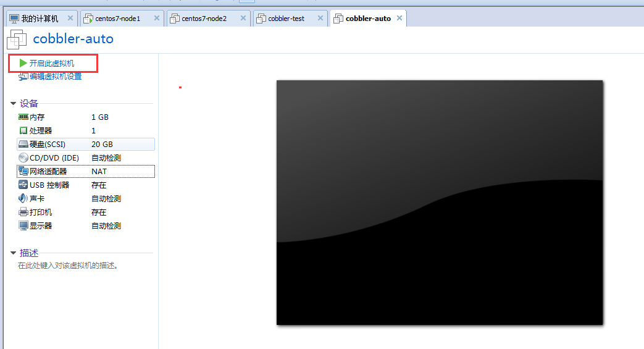644x349 pixels.
Task: Click the processor icon beside 处理器
Action: [23, 131]
